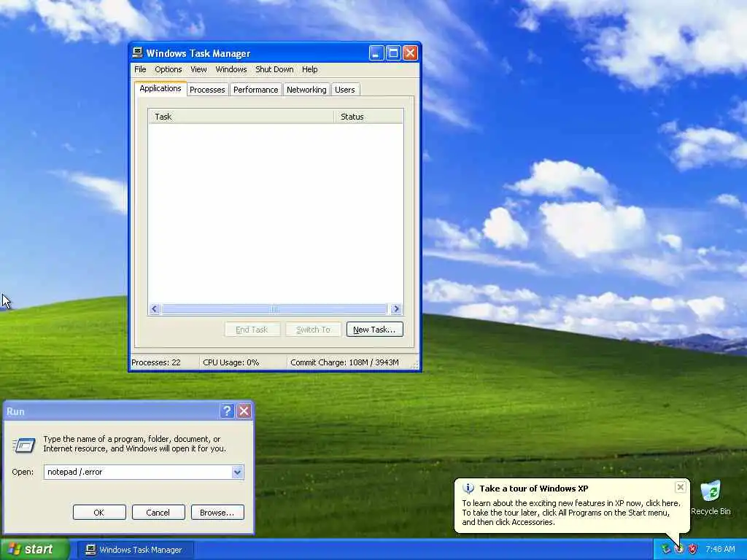The height and width of the screenshot is (560, 747).
Task: Close the Run dialog with the X button
Action: (244, 411)
